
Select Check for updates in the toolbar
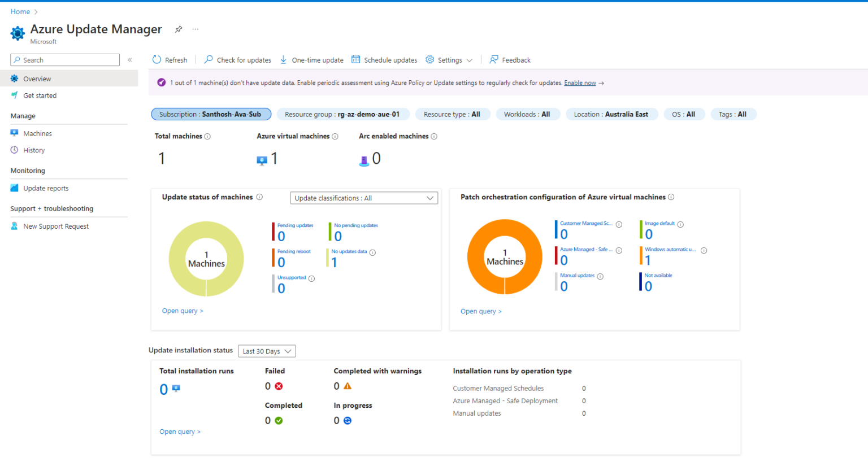pos(237,59)
